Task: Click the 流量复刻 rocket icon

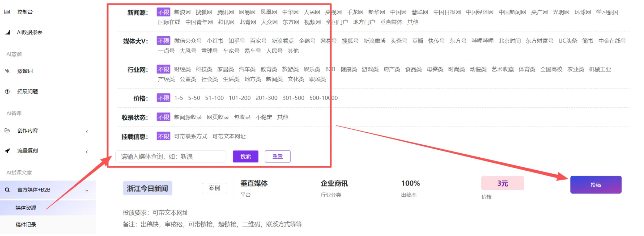Action: 7,151
